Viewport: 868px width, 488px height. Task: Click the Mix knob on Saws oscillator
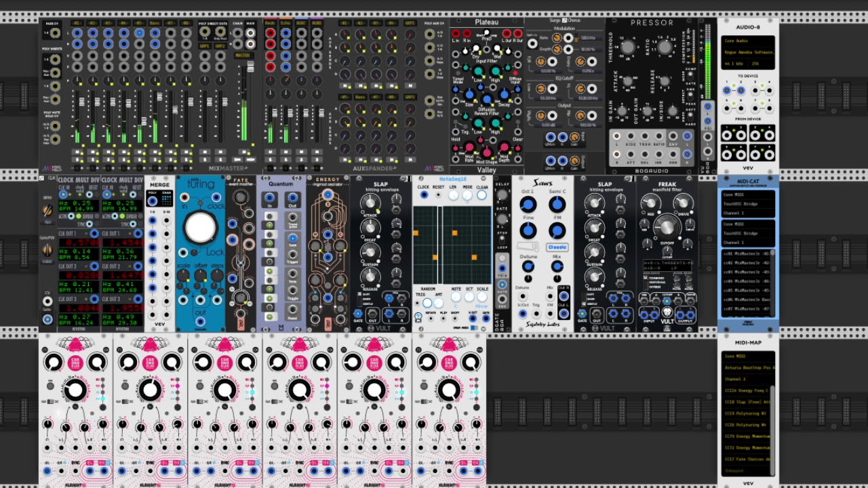pyautogui.click(x=557, y=266)
